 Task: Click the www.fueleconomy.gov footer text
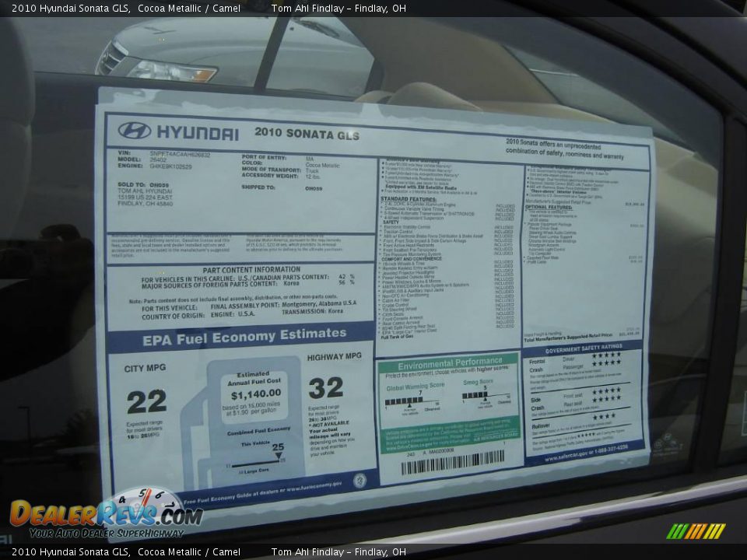coord(314,486)
